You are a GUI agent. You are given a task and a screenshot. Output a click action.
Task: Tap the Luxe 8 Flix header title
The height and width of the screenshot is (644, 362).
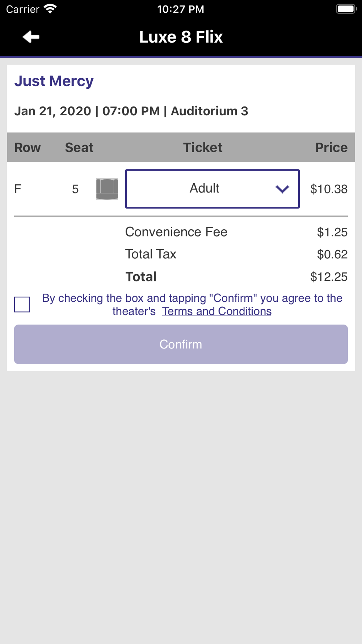point(181,37)
